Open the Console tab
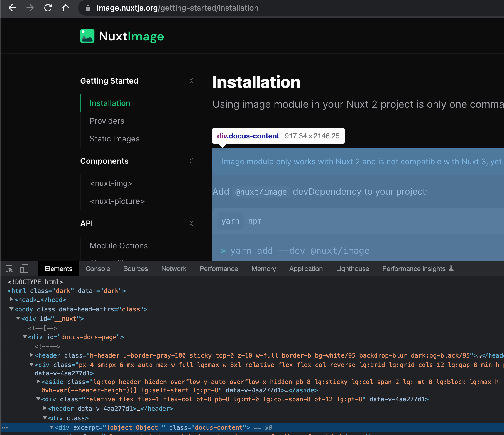The height and width of the screenshot is (435, 504). [x=98, y=269]
